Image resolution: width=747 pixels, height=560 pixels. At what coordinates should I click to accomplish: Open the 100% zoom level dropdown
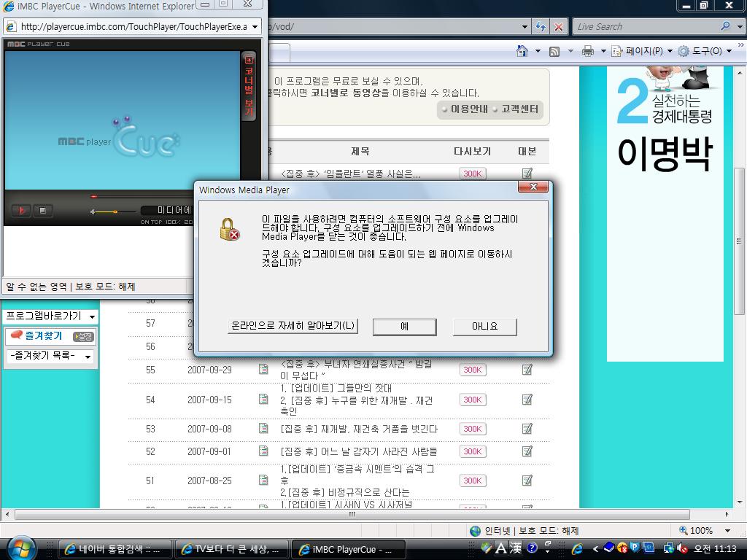727,531
